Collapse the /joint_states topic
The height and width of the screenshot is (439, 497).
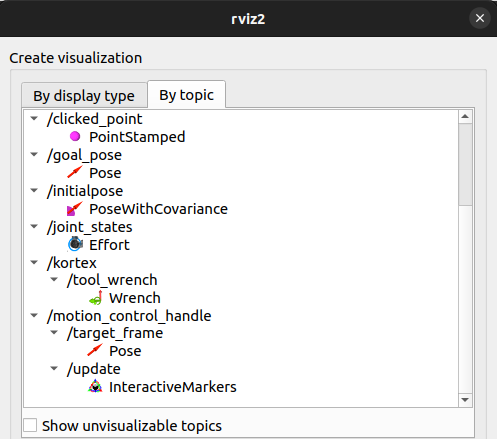click(34, 226)
